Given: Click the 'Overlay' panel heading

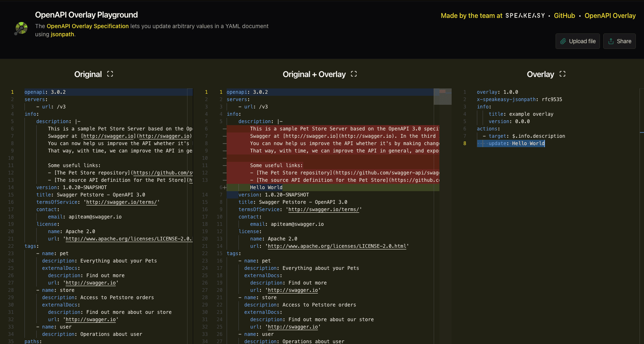Looking at the screenshot, I should tap(540, 74).
